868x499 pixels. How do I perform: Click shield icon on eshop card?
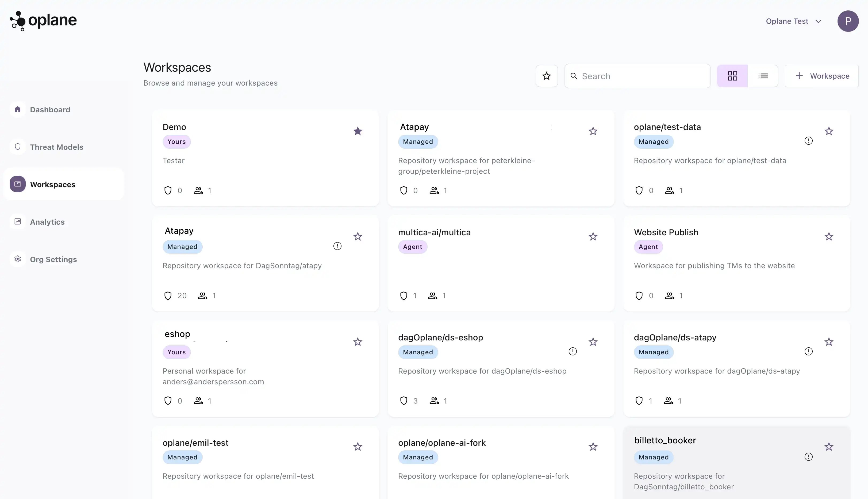(168, 401)
